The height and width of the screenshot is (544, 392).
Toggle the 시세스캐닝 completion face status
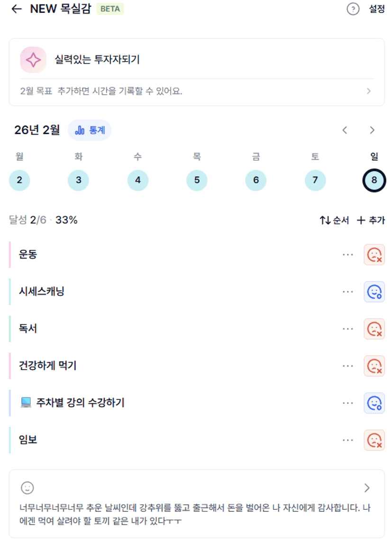pos(374,292)
